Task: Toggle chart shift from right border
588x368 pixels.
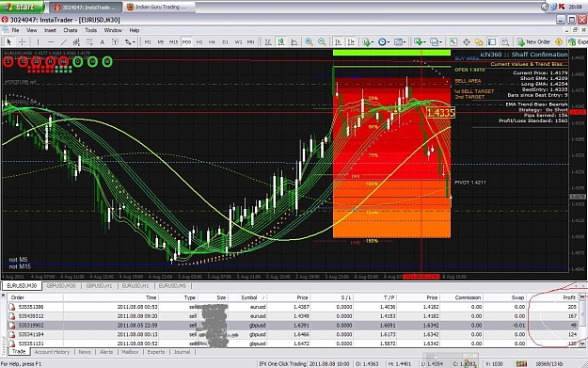Action: point(351,42)
